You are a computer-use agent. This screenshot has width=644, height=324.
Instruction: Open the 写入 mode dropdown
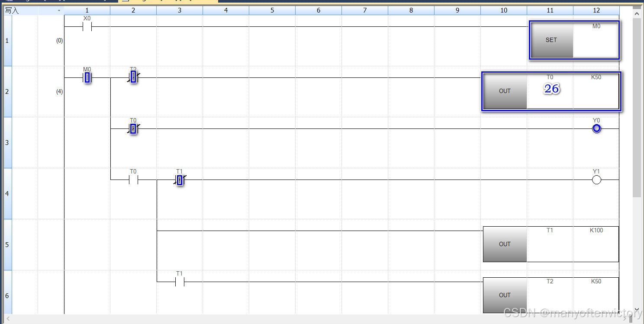tap(59, 10)
